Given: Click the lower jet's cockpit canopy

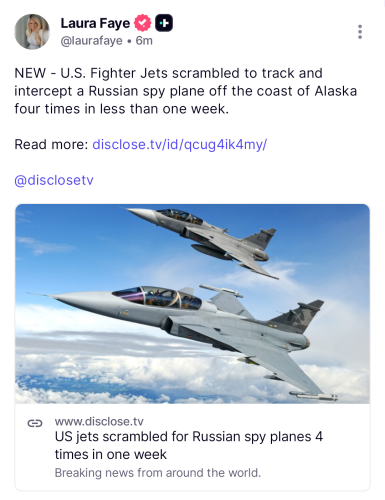Looking at the screenshot, I should coord(157,296).
